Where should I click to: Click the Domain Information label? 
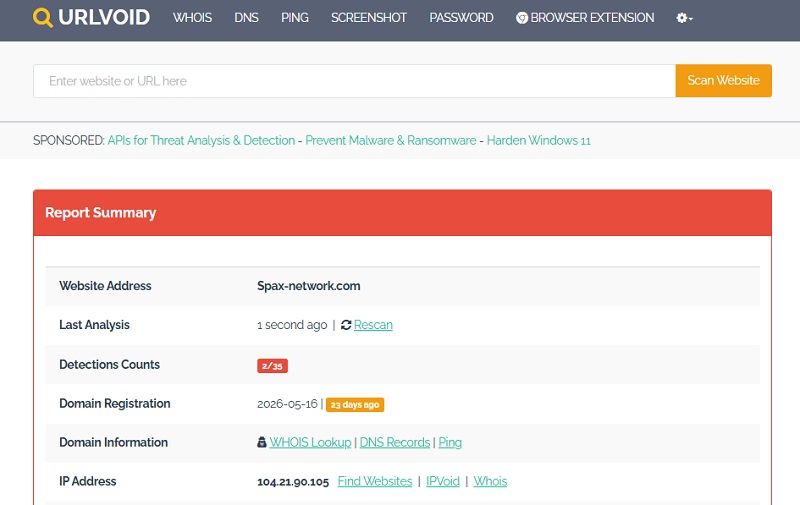tap(113, 442)
